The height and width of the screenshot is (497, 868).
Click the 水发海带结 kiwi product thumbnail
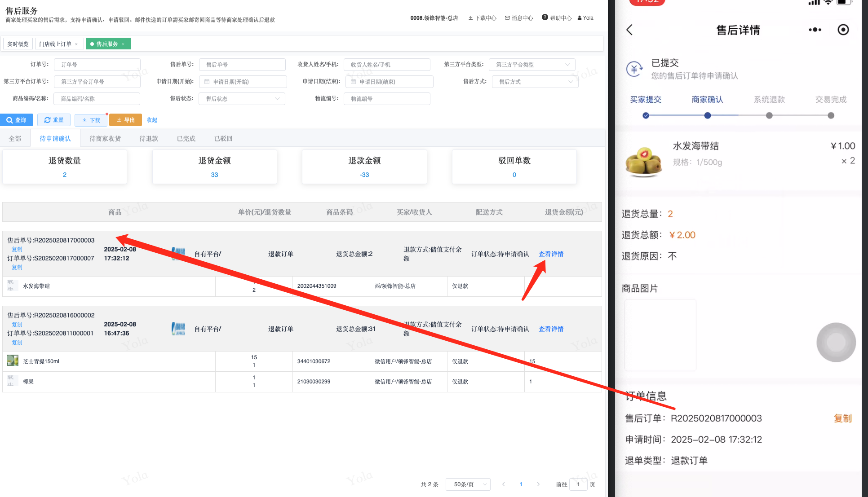coord(643,161)
